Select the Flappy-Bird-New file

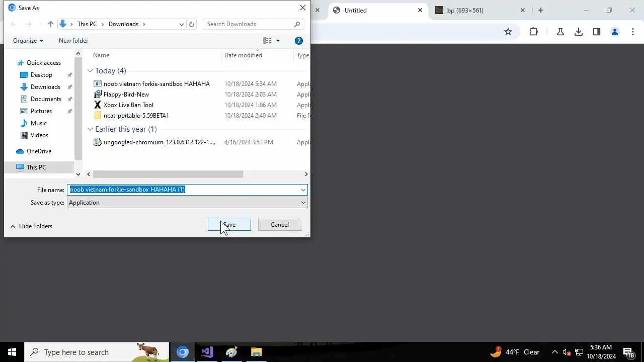(126, 95)
